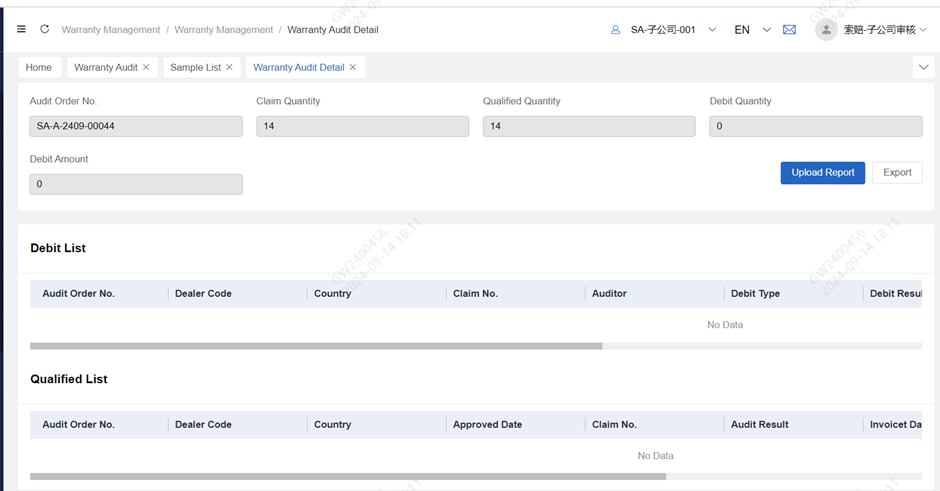Click No Data text in Debit List
Image resolution: width=940 pixels, height=491 pixels.
(x=725, y=325)
